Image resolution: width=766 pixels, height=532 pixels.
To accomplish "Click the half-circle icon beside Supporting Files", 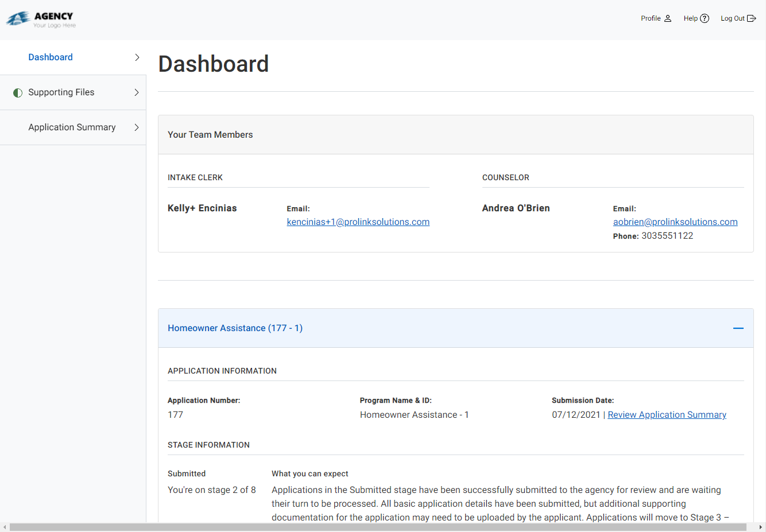I will coord(17,92).
